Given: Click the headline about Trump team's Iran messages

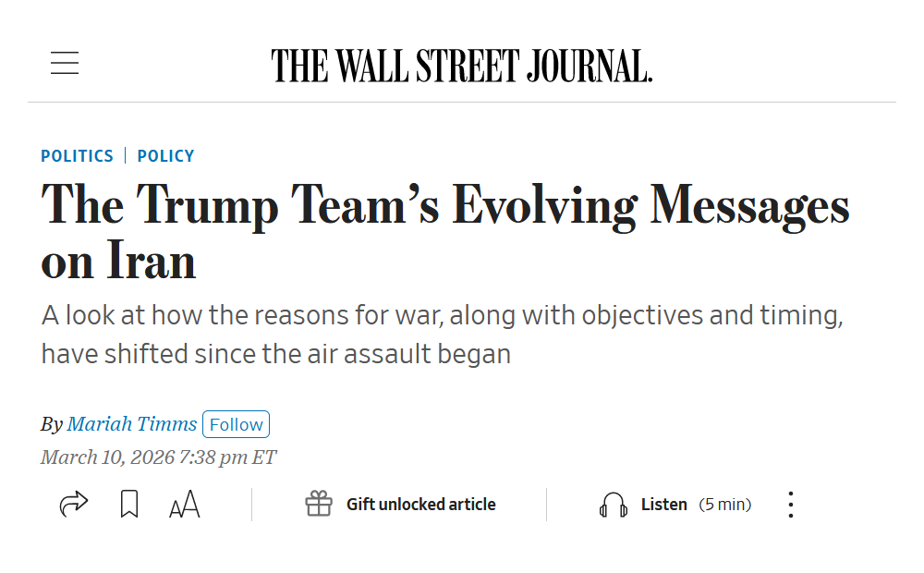Looking at the screenshot, I should [x=444, y=232].
